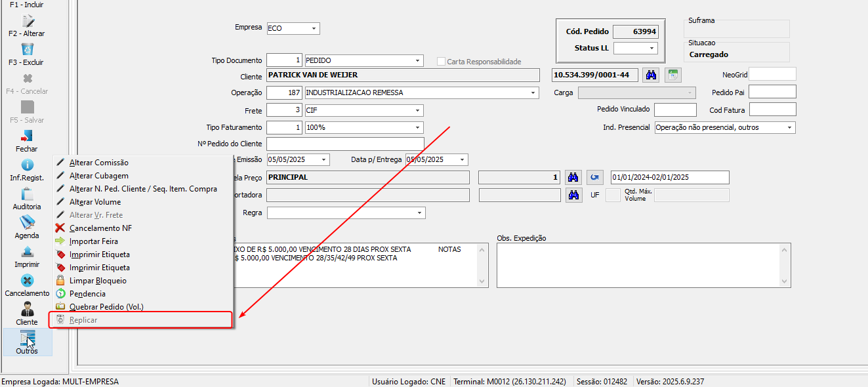Image resolution: width=868 pixels, height=387 pixels.
Task: Click the Nº Pedido do Cliente field
Action: (x=345, y=144)
